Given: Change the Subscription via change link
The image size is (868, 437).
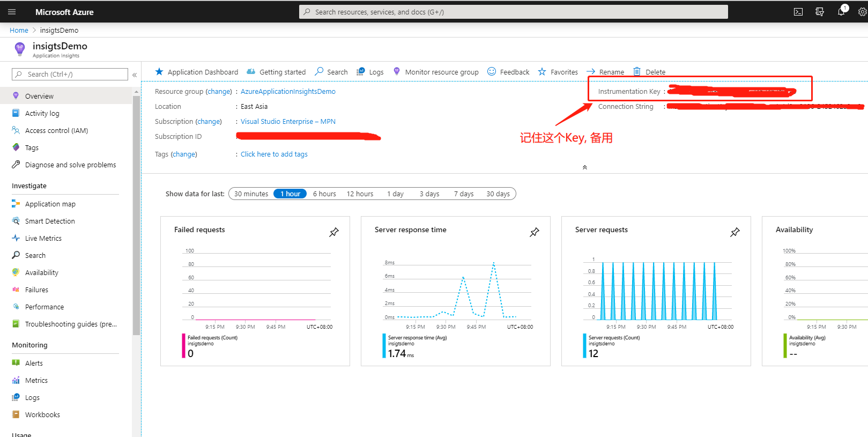Looking at the screenshot, I should tap(209, 122).
